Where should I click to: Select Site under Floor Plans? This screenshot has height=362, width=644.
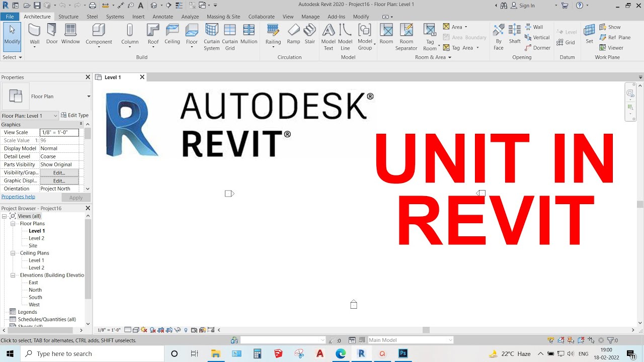click(33, 246)
